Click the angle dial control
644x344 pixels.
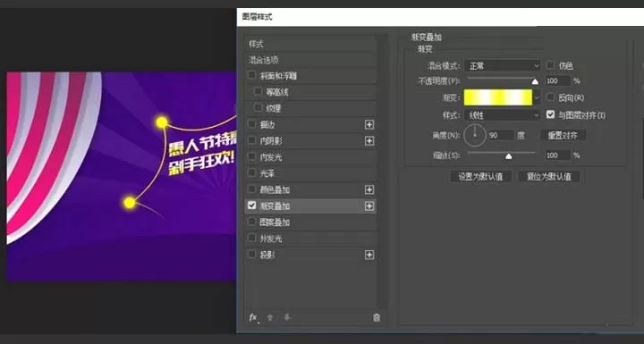(x=475, y=136)
